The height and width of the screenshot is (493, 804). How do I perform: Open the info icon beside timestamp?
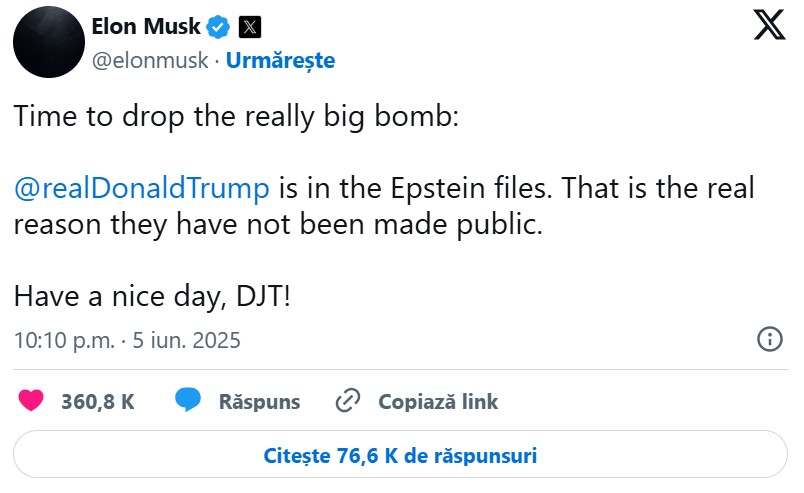pyautogui.click(x=769, y=339)
